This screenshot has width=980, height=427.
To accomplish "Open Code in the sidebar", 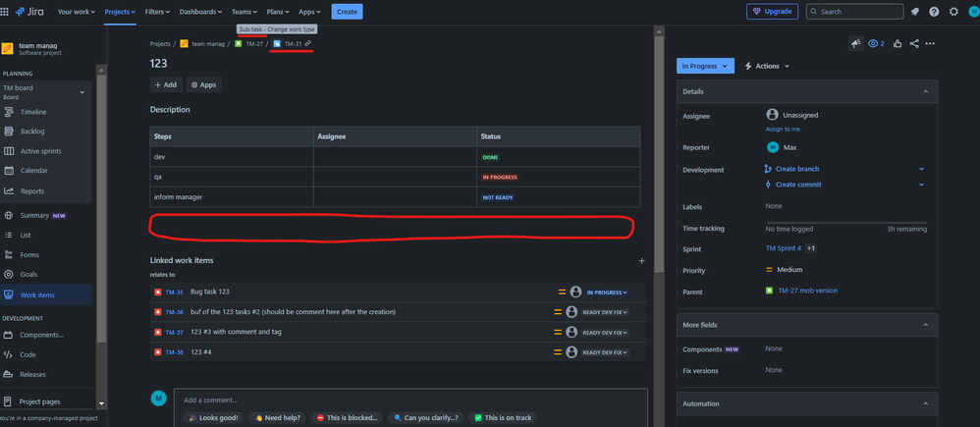I will [27, 354].
